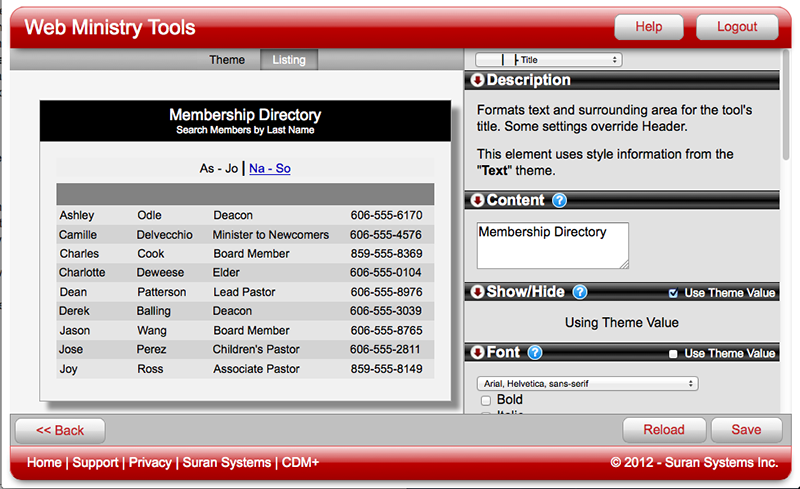Check the Bold font checkbox

[x=486, y=400]
